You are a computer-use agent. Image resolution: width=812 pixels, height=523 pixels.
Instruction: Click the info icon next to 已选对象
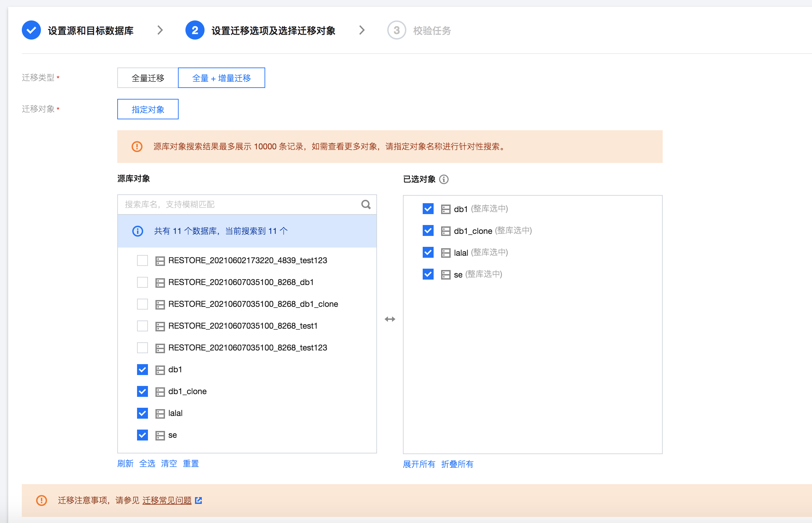pos(444,179)
